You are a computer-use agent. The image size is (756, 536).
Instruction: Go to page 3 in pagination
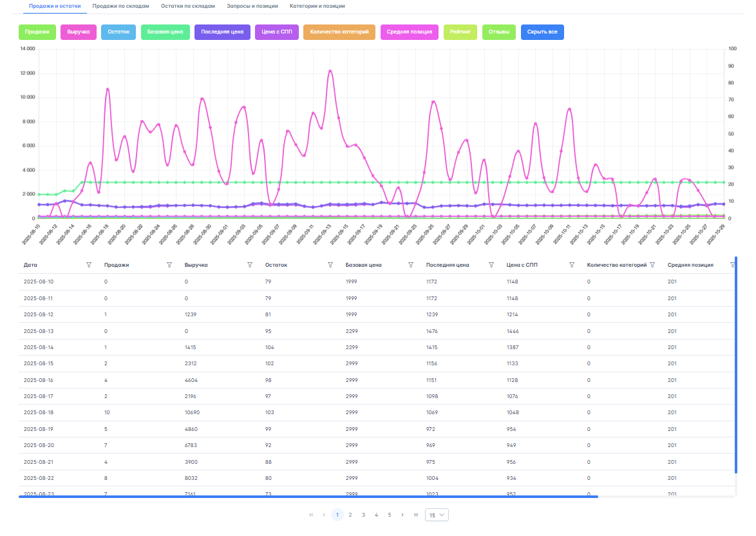(363, 515)
